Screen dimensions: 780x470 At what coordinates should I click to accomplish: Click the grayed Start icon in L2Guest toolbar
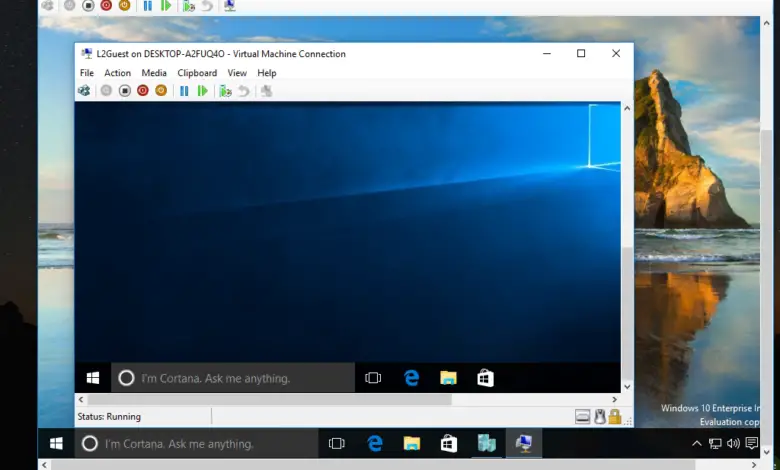[106, 91]
